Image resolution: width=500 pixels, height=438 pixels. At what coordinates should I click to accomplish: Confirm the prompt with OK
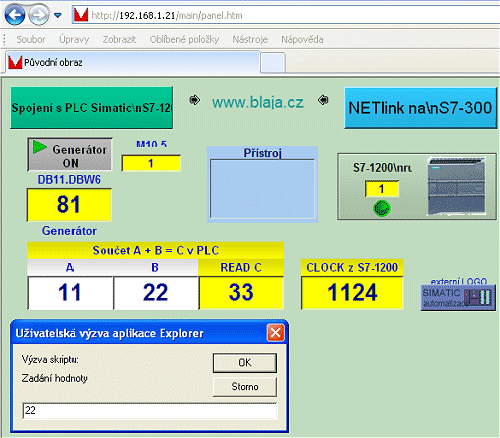[245, 363]
